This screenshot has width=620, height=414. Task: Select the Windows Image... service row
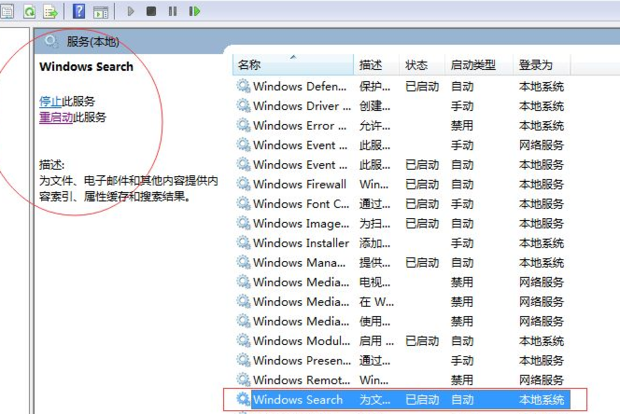(402, 223)
